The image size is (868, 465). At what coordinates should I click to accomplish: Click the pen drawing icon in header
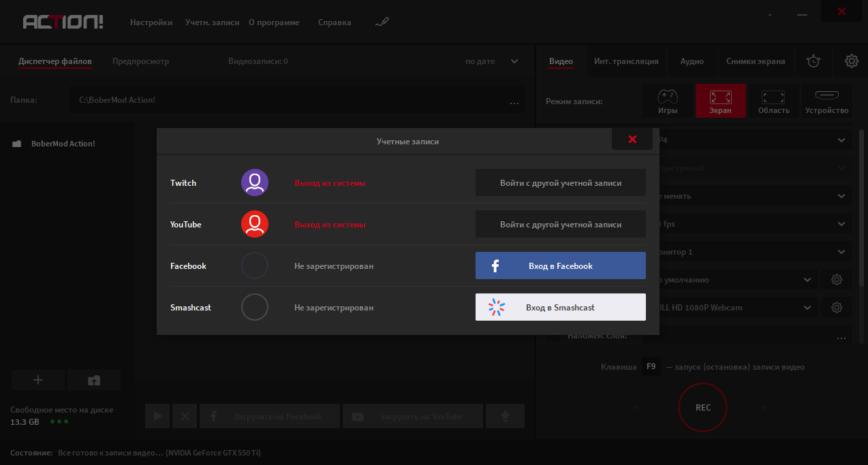[382, 22]
